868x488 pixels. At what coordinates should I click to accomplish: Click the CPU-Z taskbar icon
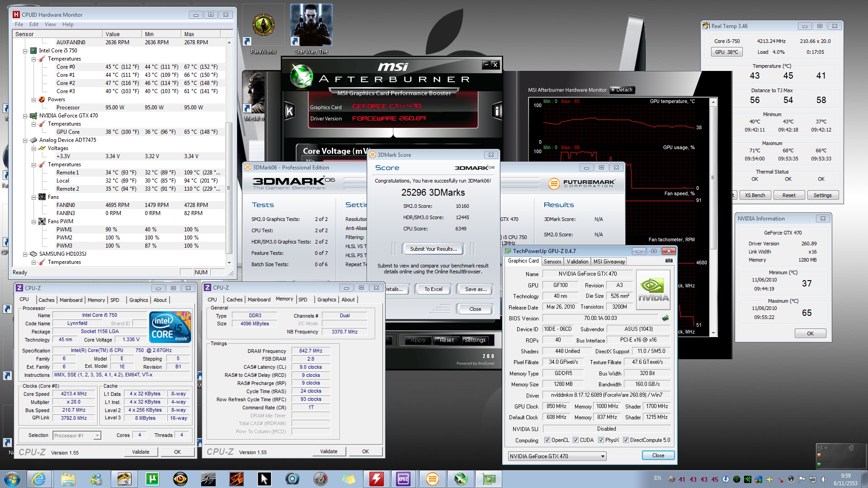pyautogui.click(x=403, y=479)
